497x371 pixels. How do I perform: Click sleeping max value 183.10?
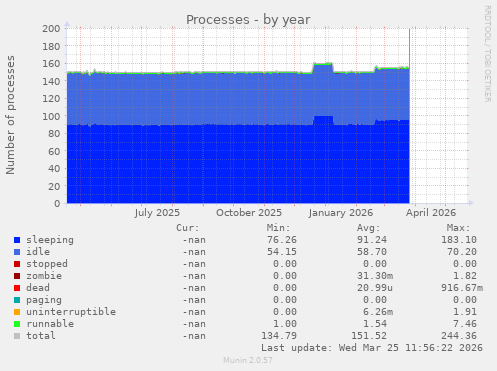point(459,240)
